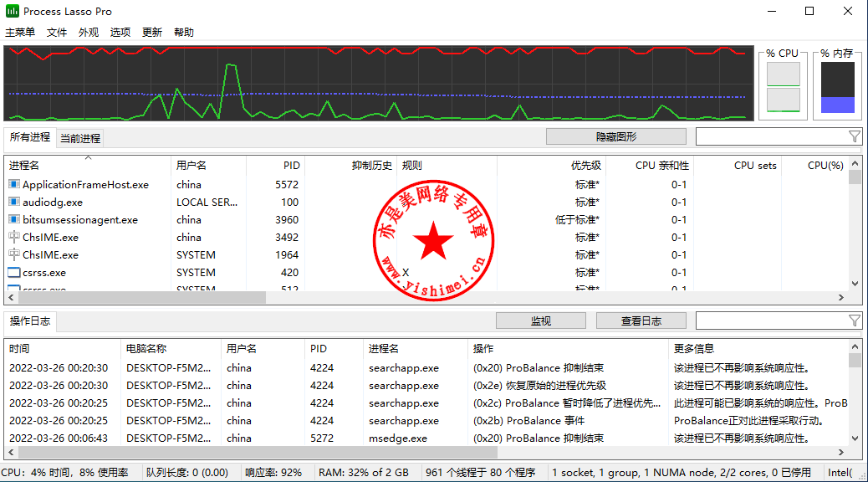
Task: Click the action log horizontal scrollbar thumb
Action: [x=258, y=452]
